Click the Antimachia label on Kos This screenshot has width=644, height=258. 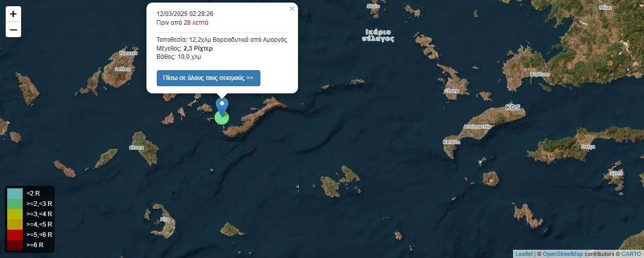pos(477,126)
